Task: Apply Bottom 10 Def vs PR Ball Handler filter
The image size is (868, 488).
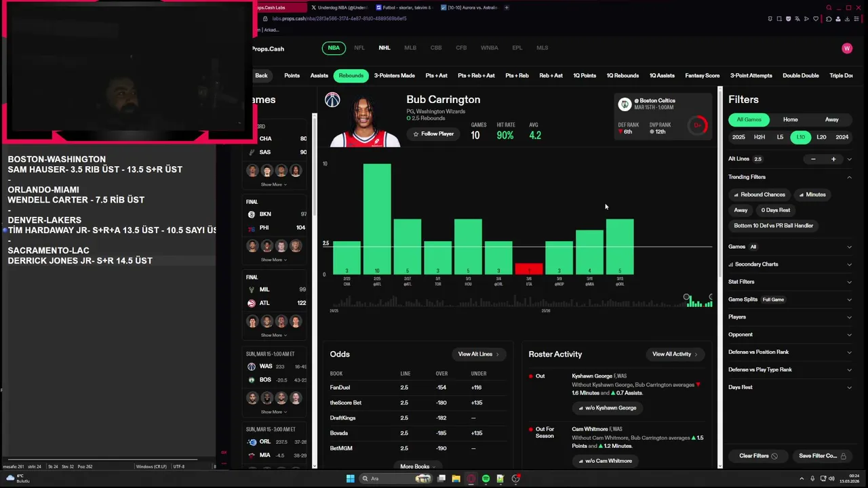Action: pyautogui.click(x=773, y=226)
